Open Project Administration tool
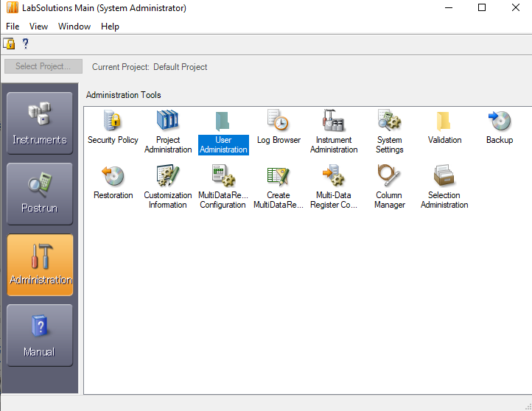This screenshot has width=532, height=411. [168, 132]
